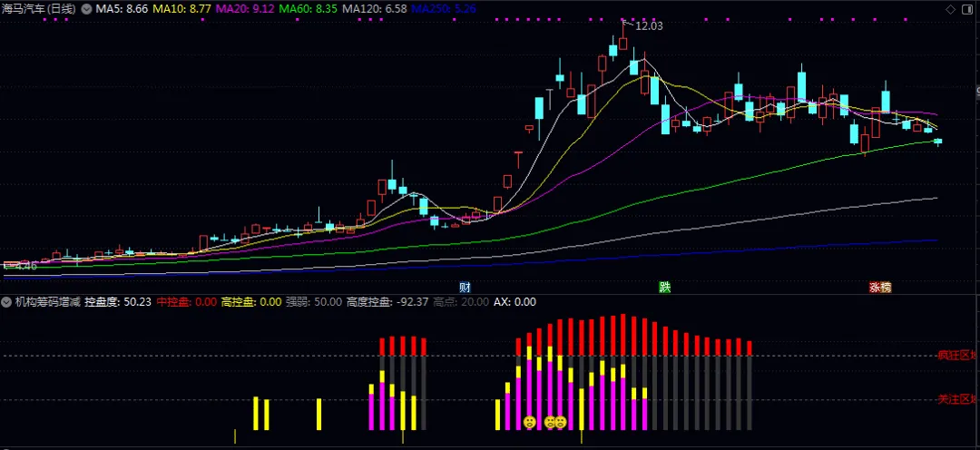The image size is (980, 450).
Task: Expand the 海马汽车 main chart indicator dropdown
Action: tap(85, 9)
